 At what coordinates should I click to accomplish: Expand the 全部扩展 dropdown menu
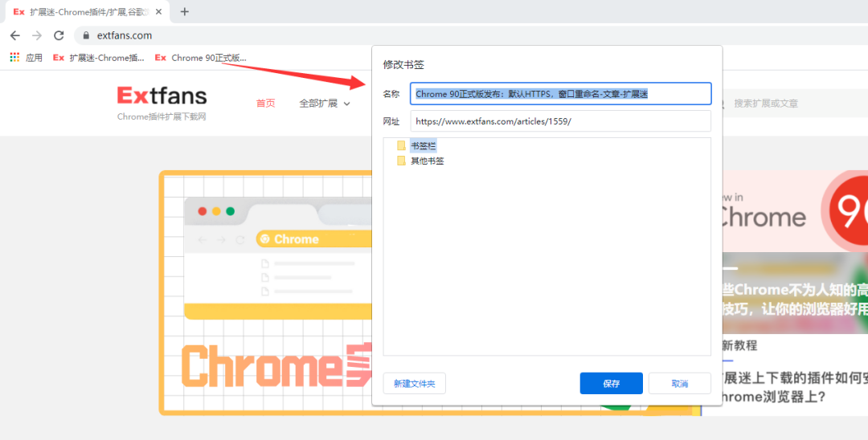(x=325, y=104)
